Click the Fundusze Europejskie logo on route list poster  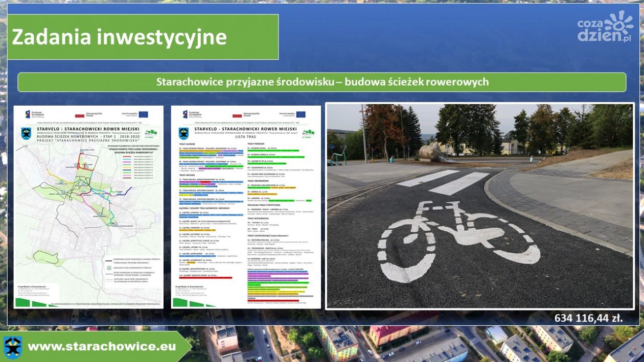(x=193, y=114)
